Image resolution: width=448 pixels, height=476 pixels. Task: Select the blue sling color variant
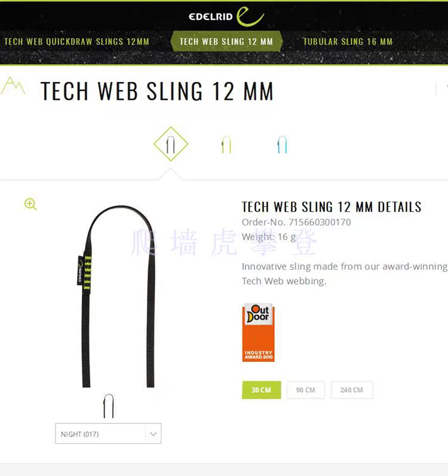(282, 145)
